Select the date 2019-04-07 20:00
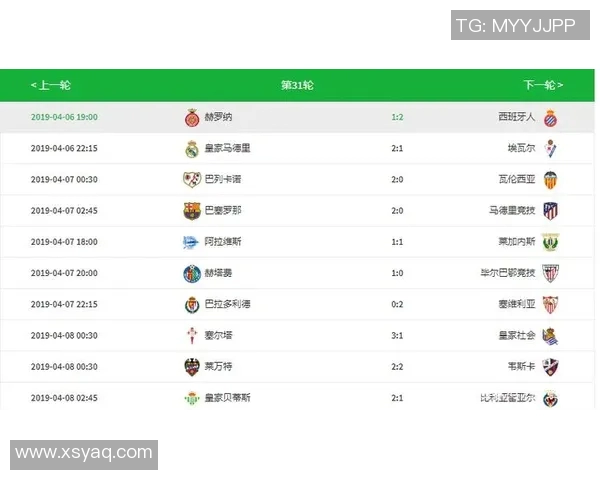The width and height of the screenshot is (600, 480). [64, 273]
